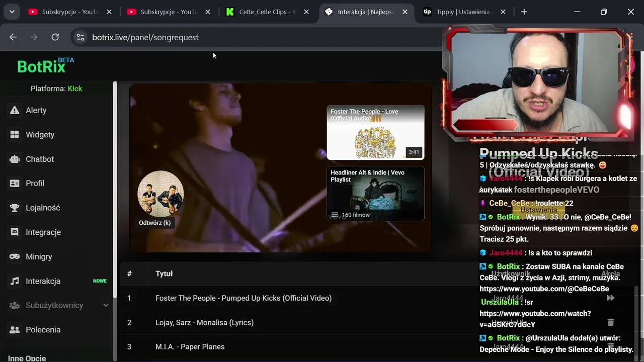Open the tab search dropdown arrow

tap(12, 12)
